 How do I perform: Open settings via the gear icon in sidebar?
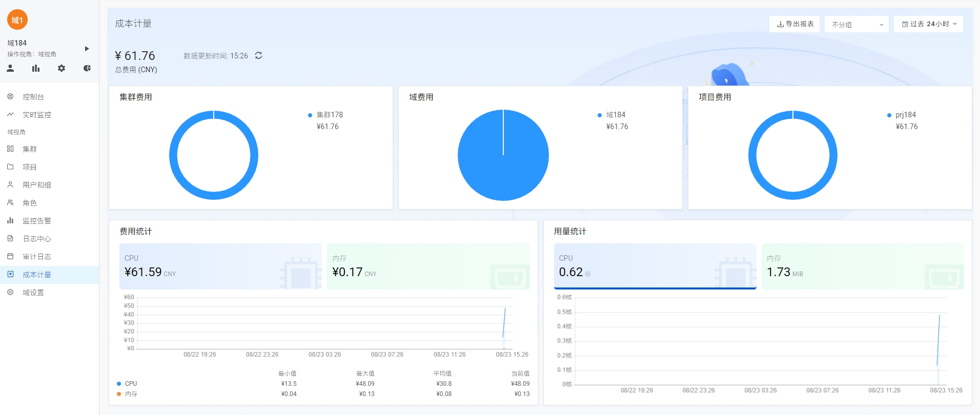[x=62, y=68]
